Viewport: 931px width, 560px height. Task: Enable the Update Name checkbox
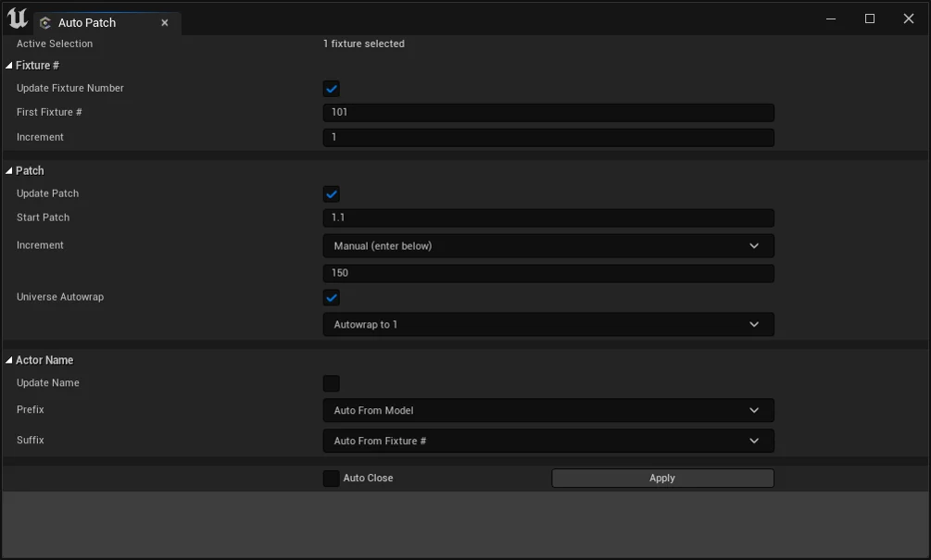click(332, 383)
